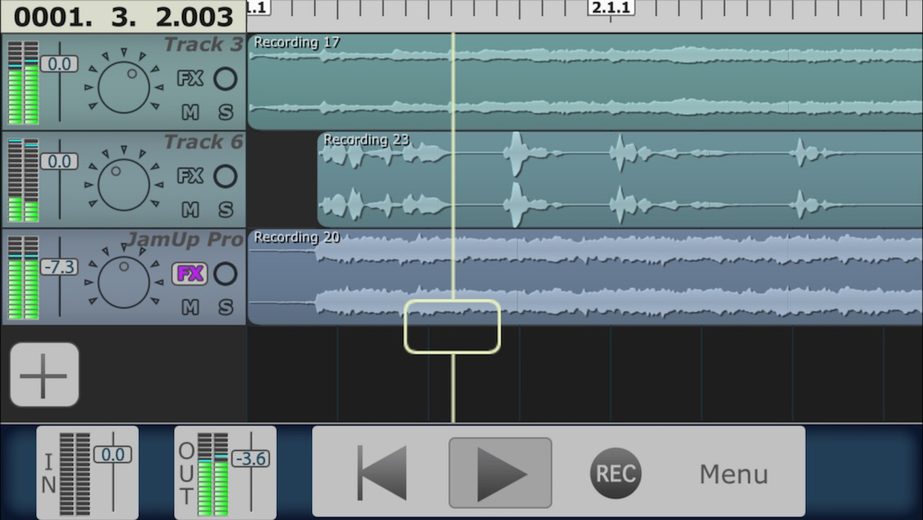Click the IN level fader showing 0.0
This screenshot has height=520, width=923.
(112, 455)
